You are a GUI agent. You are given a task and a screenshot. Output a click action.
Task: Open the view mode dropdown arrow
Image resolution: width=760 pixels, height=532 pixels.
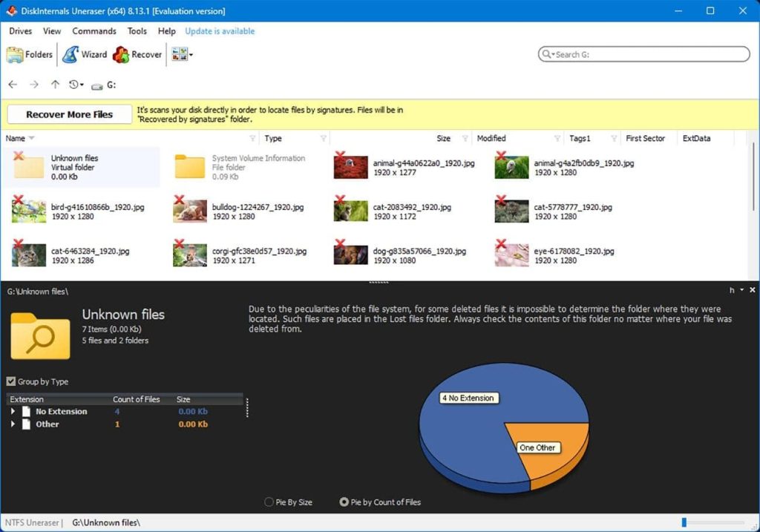coord(191,55)
